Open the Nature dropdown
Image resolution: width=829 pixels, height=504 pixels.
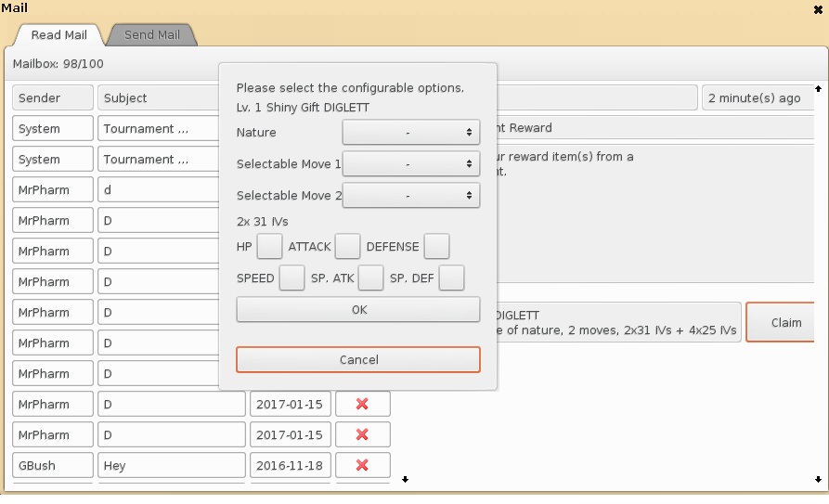(x=410, y=133)
